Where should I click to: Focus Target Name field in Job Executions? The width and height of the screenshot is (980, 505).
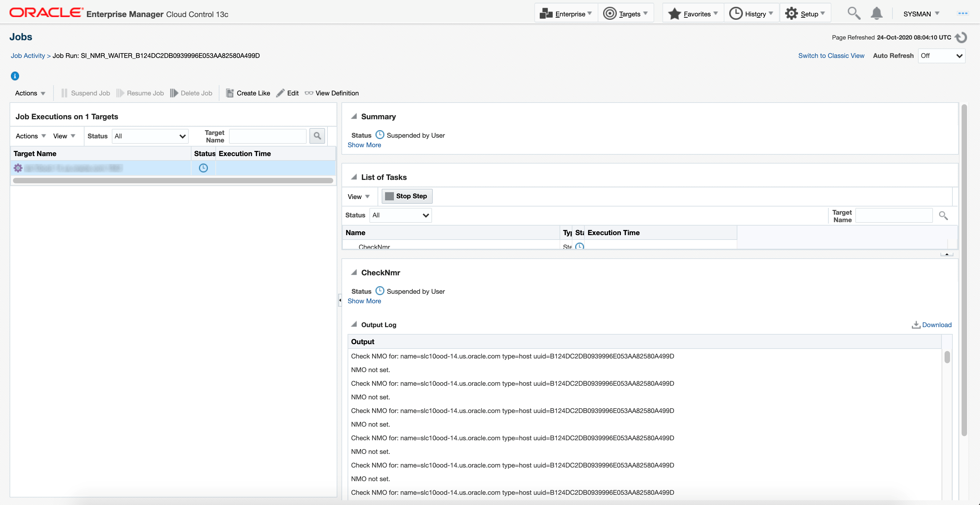(x=267, y=136)
